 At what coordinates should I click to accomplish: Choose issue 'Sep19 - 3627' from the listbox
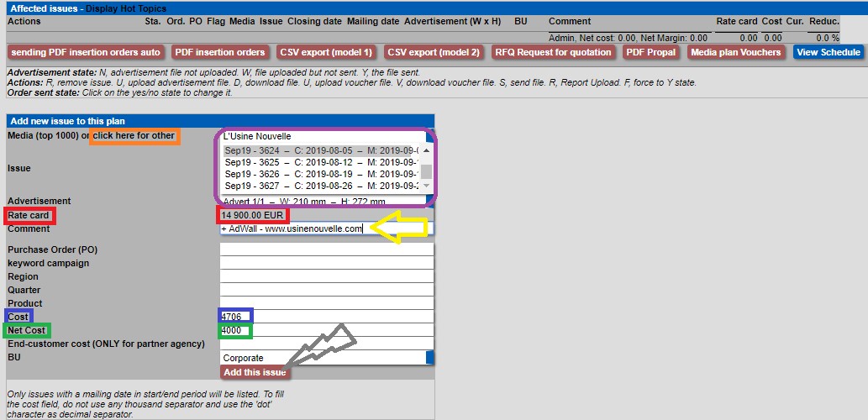319,186
